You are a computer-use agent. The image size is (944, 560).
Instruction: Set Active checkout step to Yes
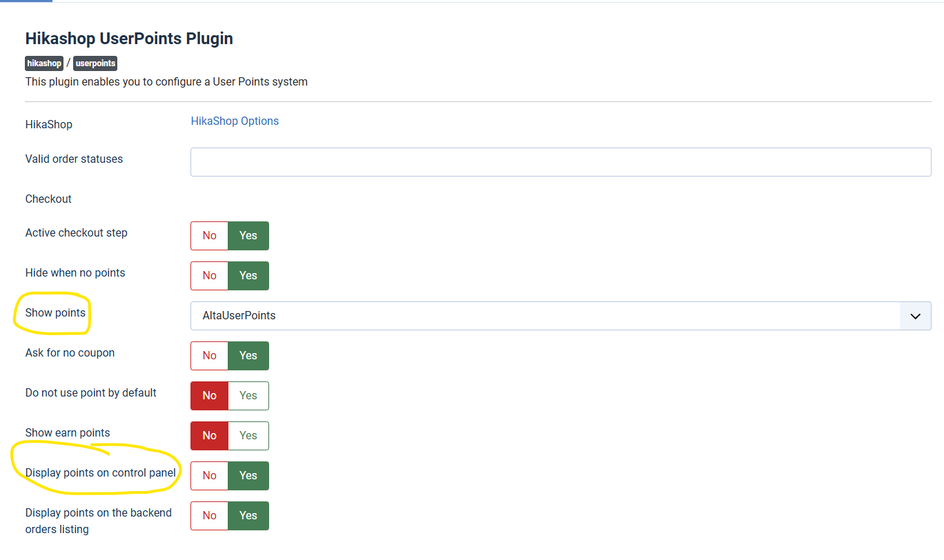pos(248,236)
